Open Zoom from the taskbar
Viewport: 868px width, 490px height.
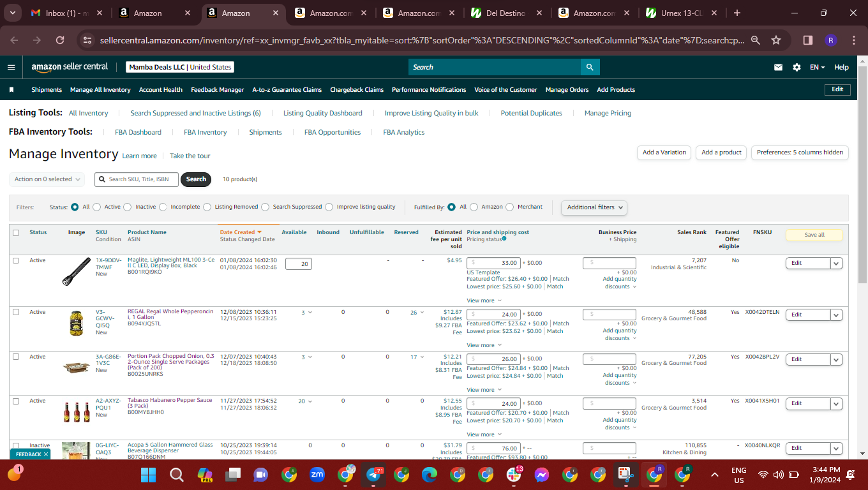[x=317, y=475]
